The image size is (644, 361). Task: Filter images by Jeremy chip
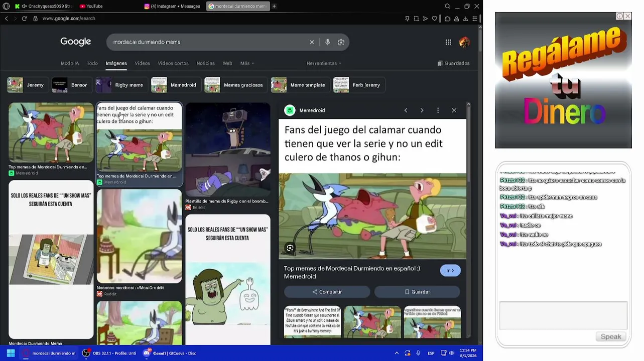tap(28, 85)
